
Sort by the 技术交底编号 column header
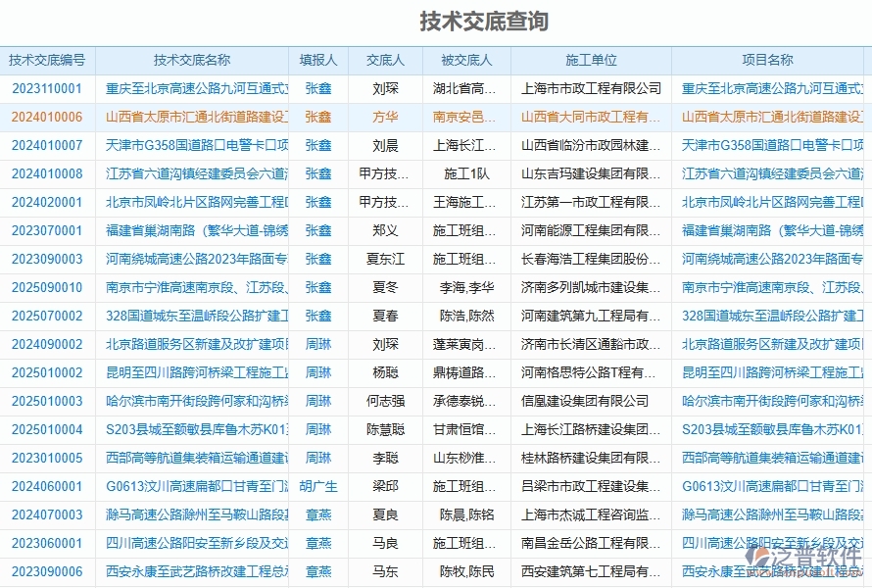[48, 59]
